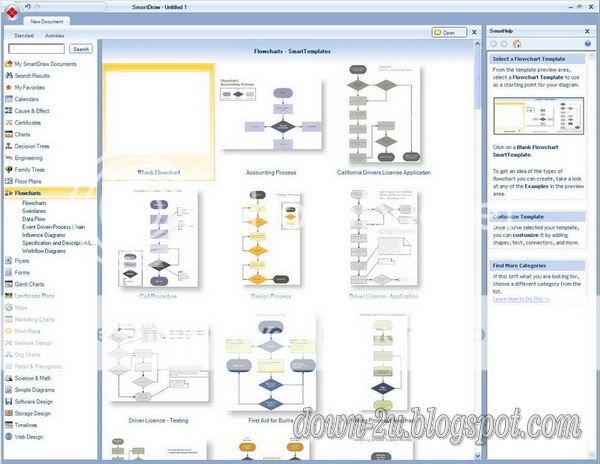Select Swimlanes under Flowcharts

tap(36, 211)
